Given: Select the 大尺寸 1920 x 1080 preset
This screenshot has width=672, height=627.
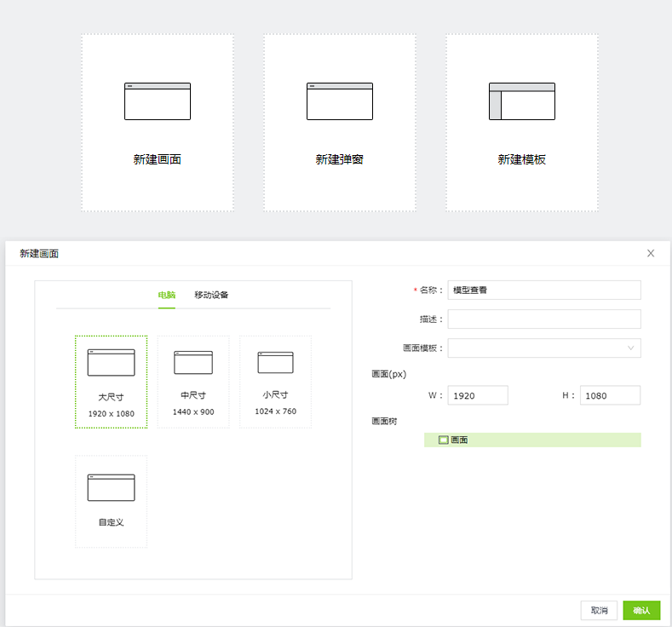Looking at the screenshot, I should point(111,381).
